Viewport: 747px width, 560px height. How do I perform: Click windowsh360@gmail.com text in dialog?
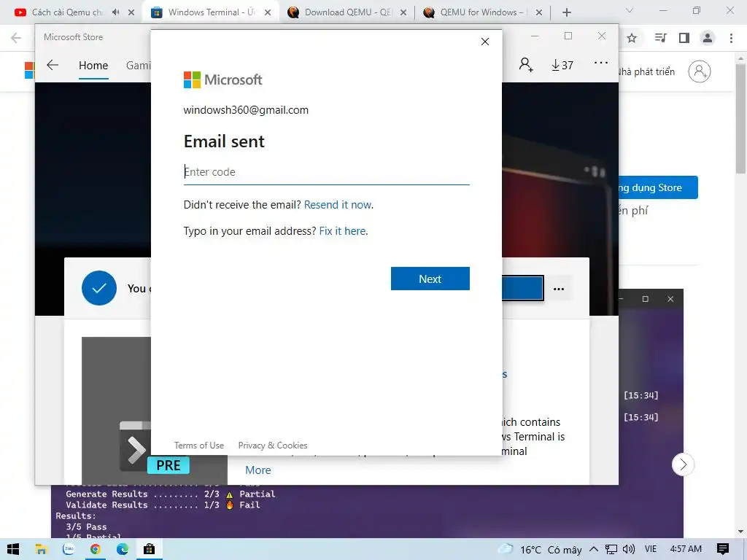[x=246, y=110]
